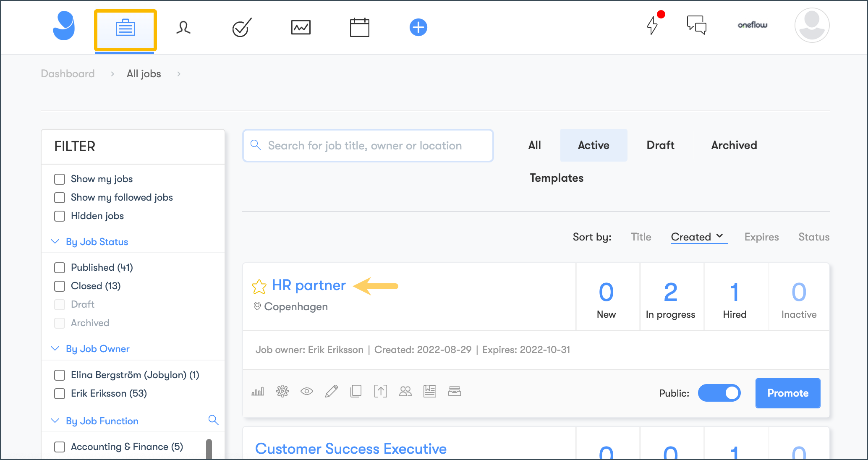Image resolution: width=868 pixels, height=460 pixels.
Task: Click the Promote button for HR partner
Action: [x=788, y=393]
